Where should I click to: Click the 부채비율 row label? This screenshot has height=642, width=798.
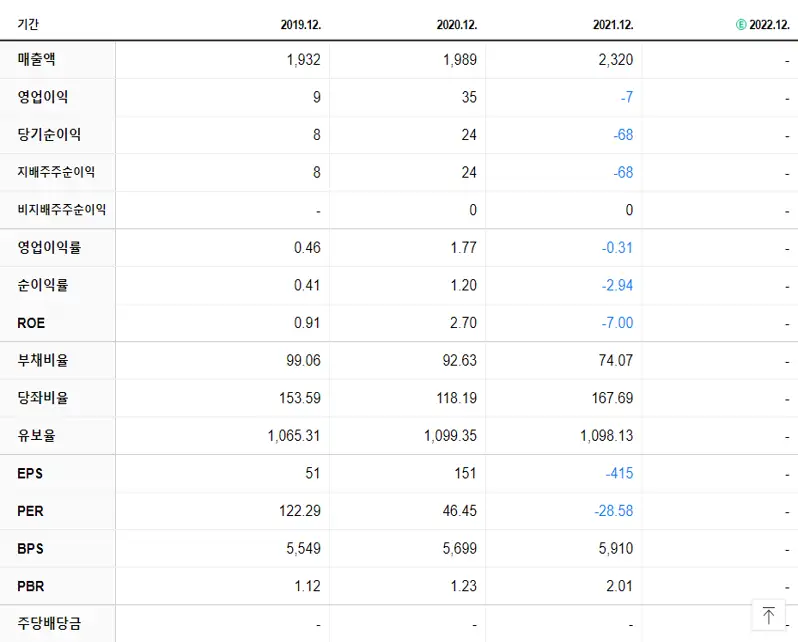[x=43, y=360]
